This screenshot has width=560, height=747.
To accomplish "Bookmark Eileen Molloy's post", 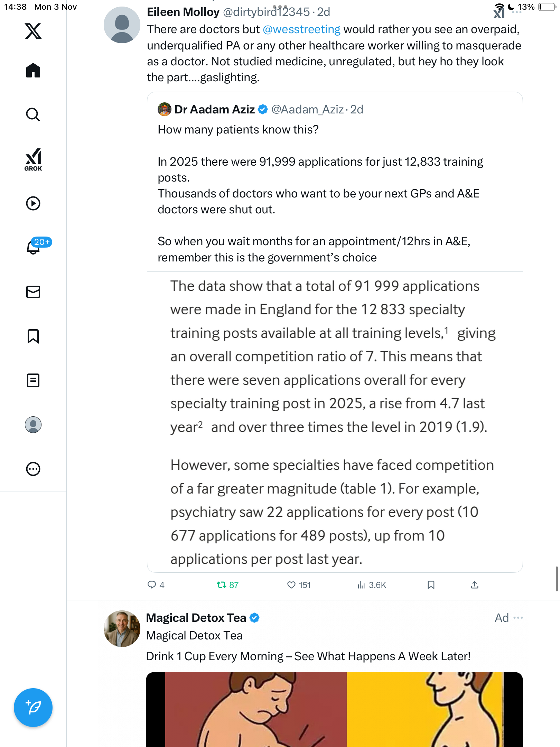I will click(x=431, y=585).
